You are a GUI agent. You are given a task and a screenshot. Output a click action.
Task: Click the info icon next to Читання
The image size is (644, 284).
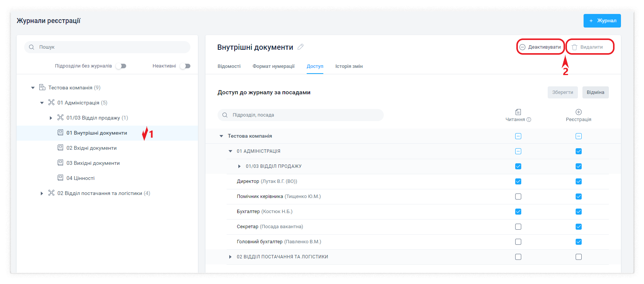pos(529,120)
